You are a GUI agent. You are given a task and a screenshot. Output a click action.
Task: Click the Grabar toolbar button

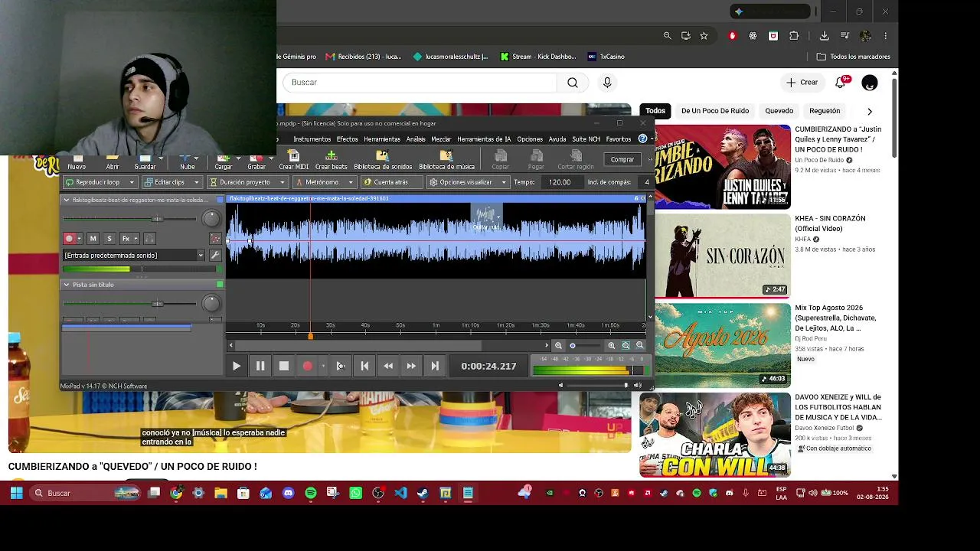(256, 162)
